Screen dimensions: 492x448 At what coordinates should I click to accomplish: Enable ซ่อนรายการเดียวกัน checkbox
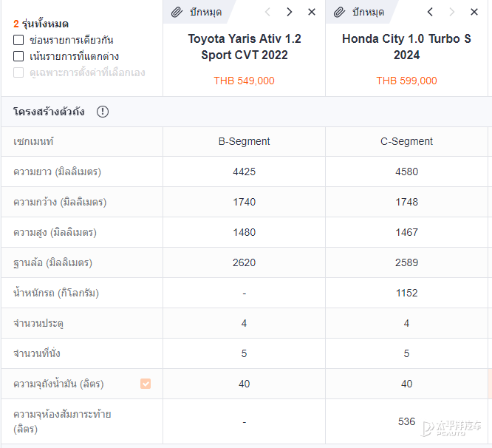(x=18, y=40)
